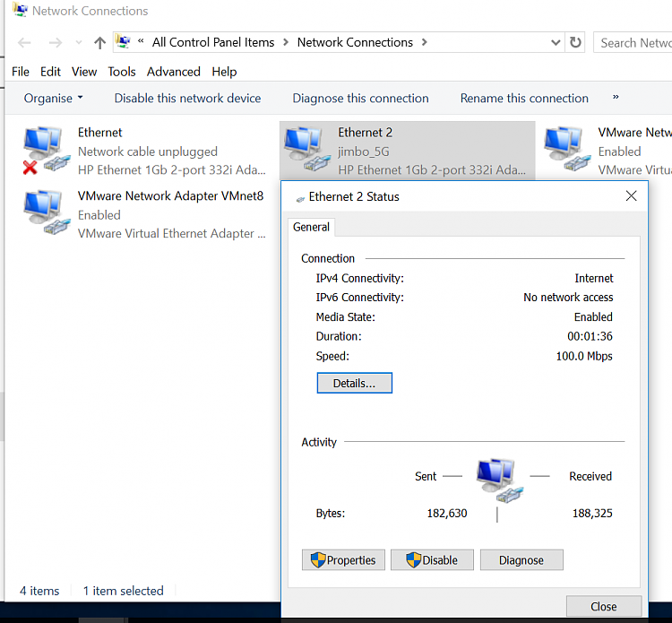Click the Duration value 00:01:36
This screenshot has height=623, width=672.
point(590,336)
